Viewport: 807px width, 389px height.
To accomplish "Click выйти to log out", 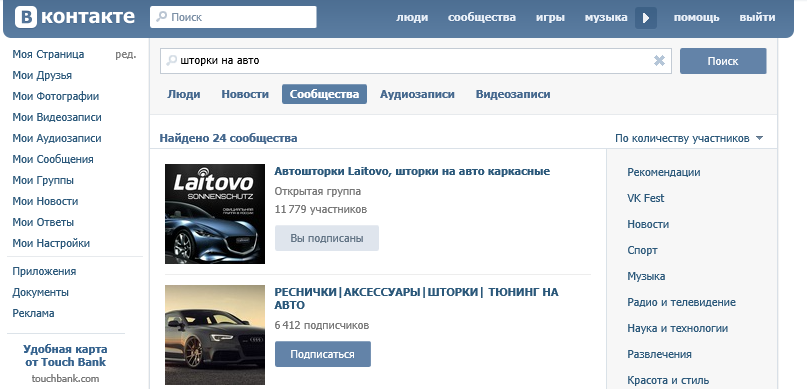I will (x=757, y=17).
